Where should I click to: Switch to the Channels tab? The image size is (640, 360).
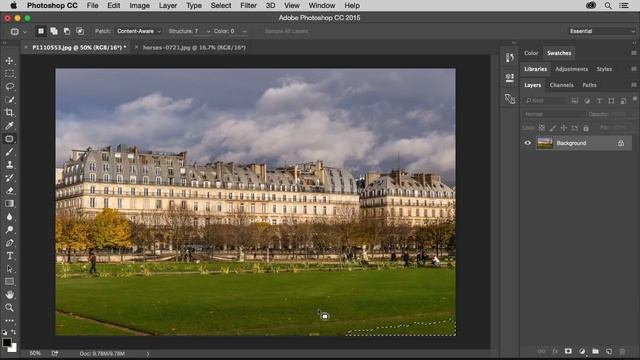point(561,85)
